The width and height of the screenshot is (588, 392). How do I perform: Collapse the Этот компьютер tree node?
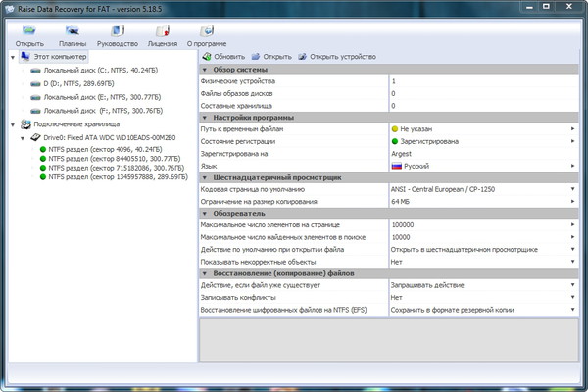tap(13, 58)
